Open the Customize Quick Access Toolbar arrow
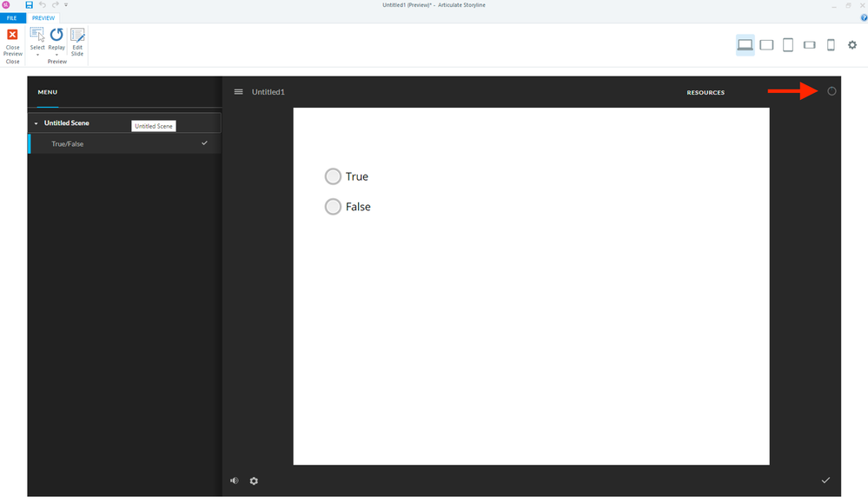868x503 pixels. 66,5
